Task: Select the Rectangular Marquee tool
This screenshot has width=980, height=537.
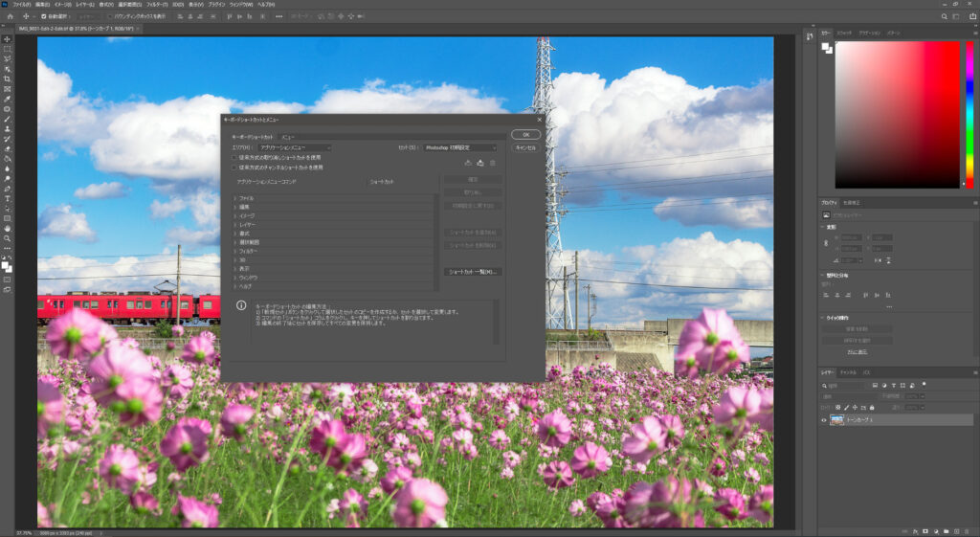Action: point(7,49)
